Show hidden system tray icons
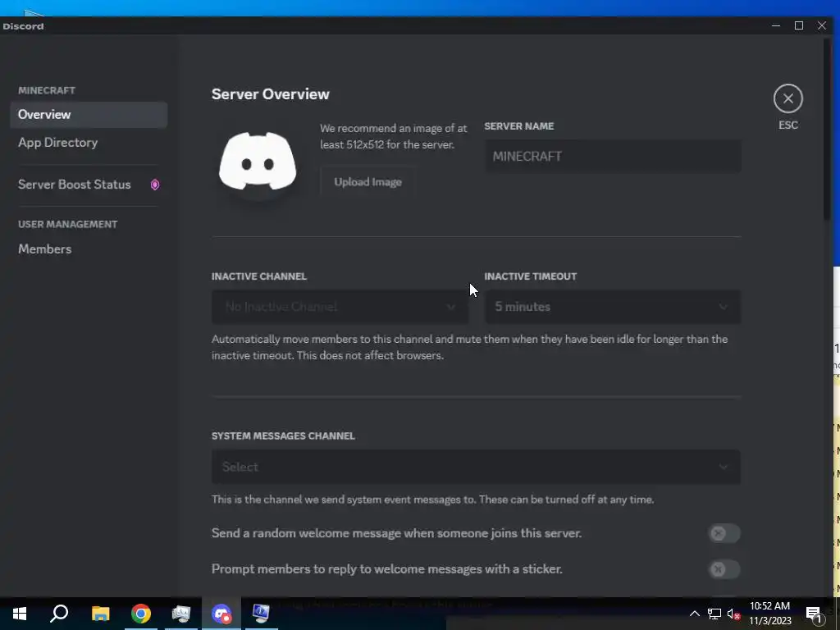840x630 pixels. coord(694,614)
